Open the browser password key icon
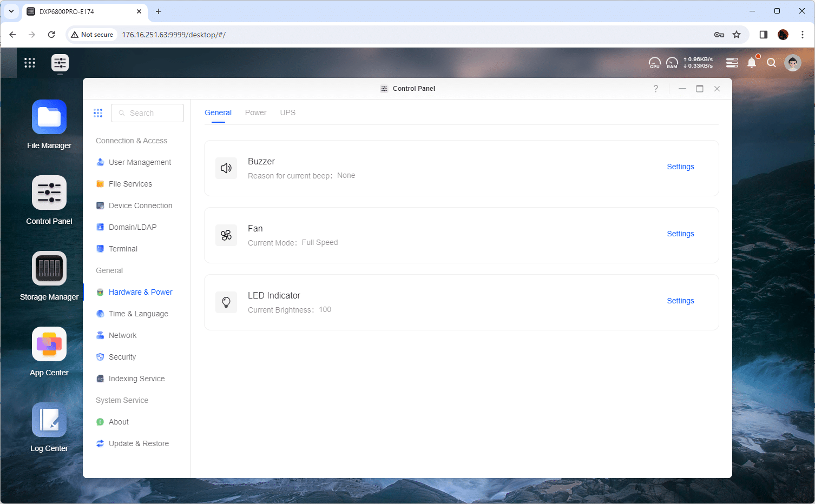815x504 pixels. coord(719,35)
